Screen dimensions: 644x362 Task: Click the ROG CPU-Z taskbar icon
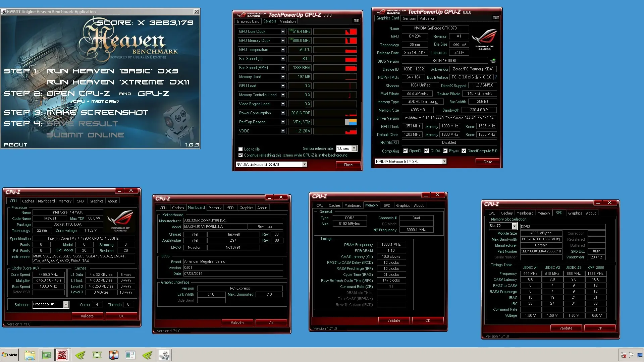[62, 355]
